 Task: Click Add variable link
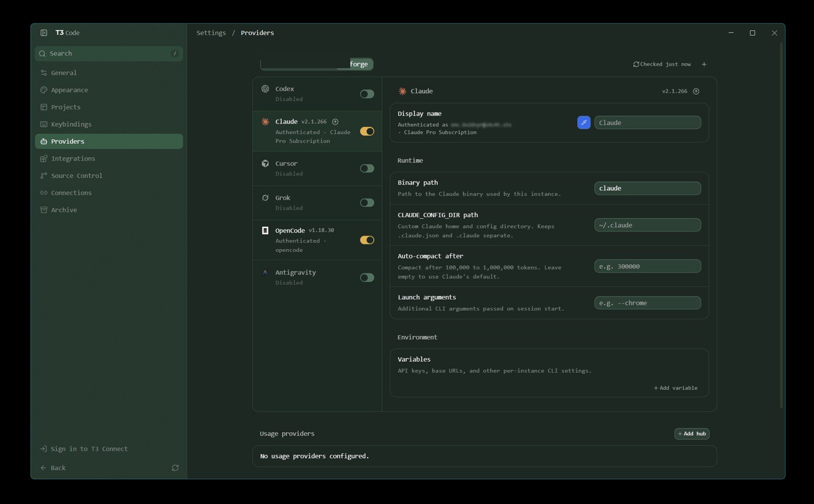tap(676, 388)
